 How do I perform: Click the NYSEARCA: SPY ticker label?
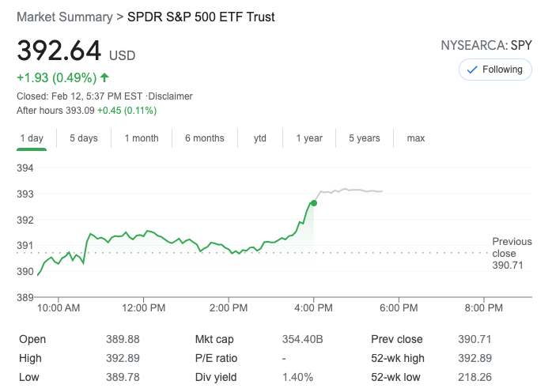(486, 46)
